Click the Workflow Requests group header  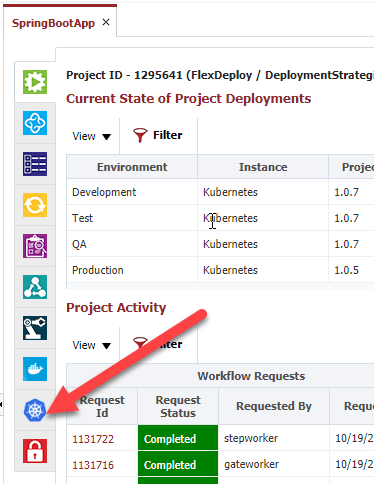(x=251, y=376)
